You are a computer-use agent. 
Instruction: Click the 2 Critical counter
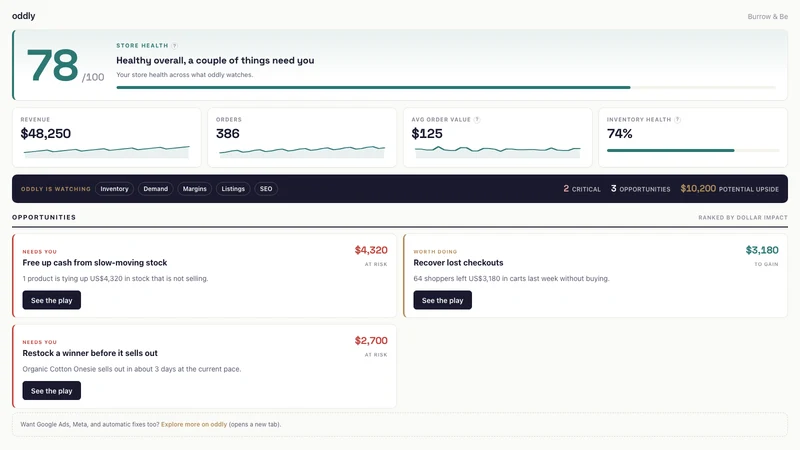(x=582, y=189)
